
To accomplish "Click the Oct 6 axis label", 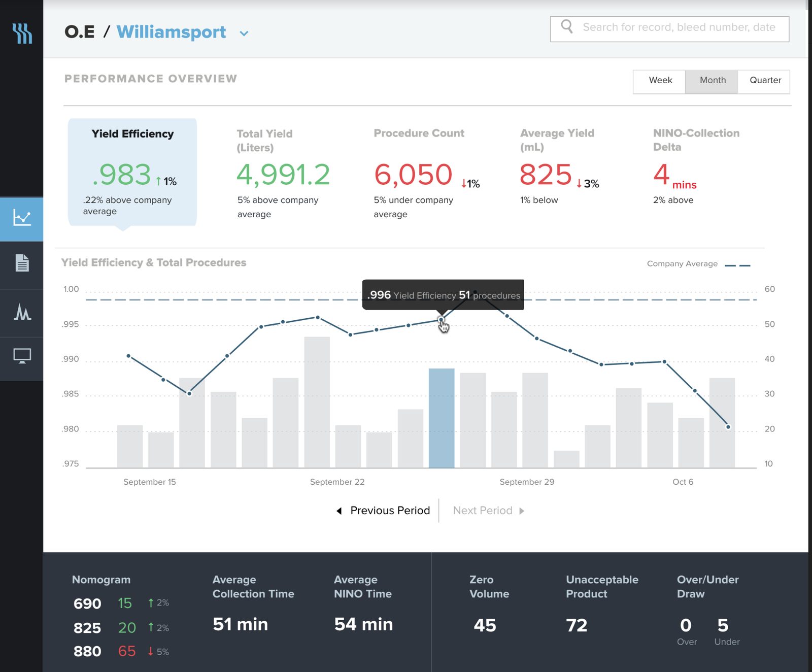I will [683, 482].
